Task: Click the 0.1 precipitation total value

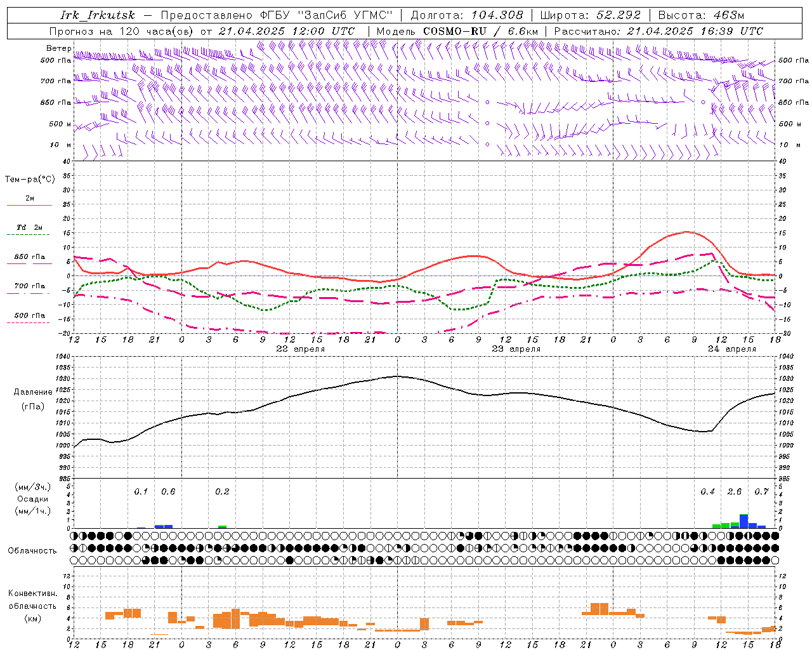Action: click(x=141, y=491)
